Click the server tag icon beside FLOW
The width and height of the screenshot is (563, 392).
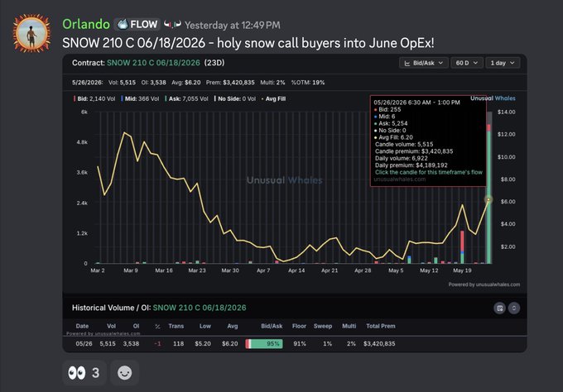[x=172, y=24]
